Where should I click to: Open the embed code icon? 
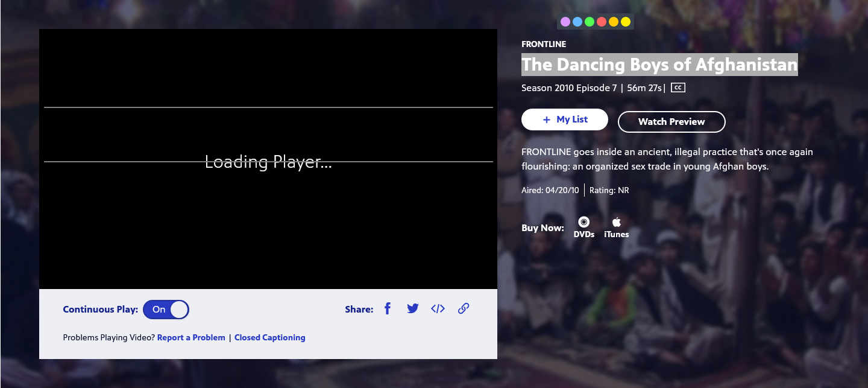(438, 308)
